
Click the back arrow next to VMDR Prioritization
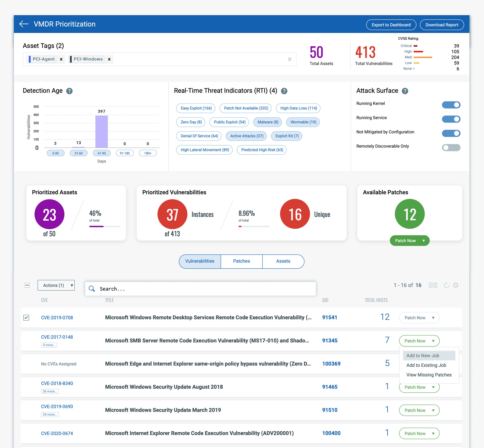click(24, 24)
